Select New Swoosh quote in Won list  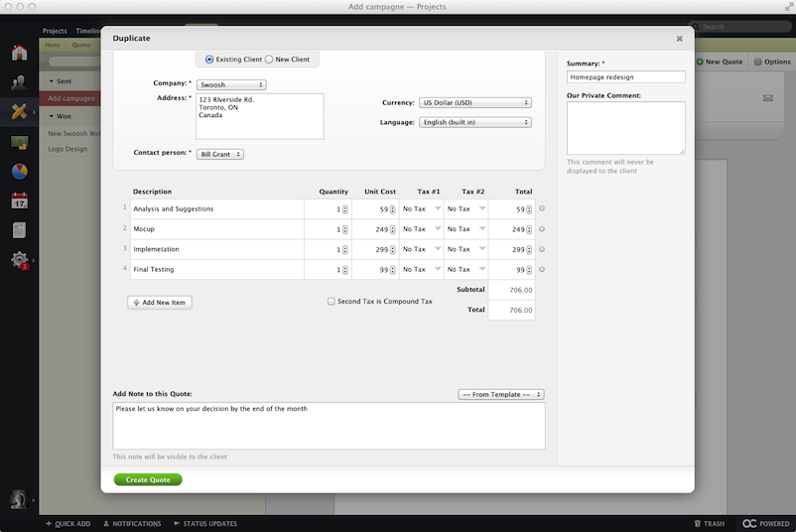[71, 134]
